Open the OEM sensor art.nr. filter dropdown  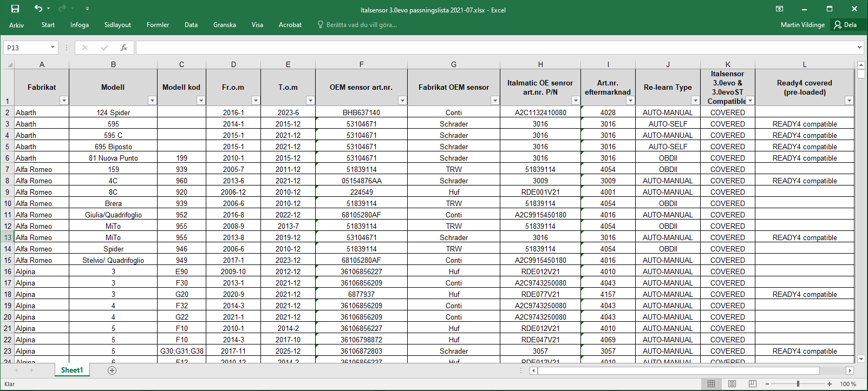click(402, 101)
